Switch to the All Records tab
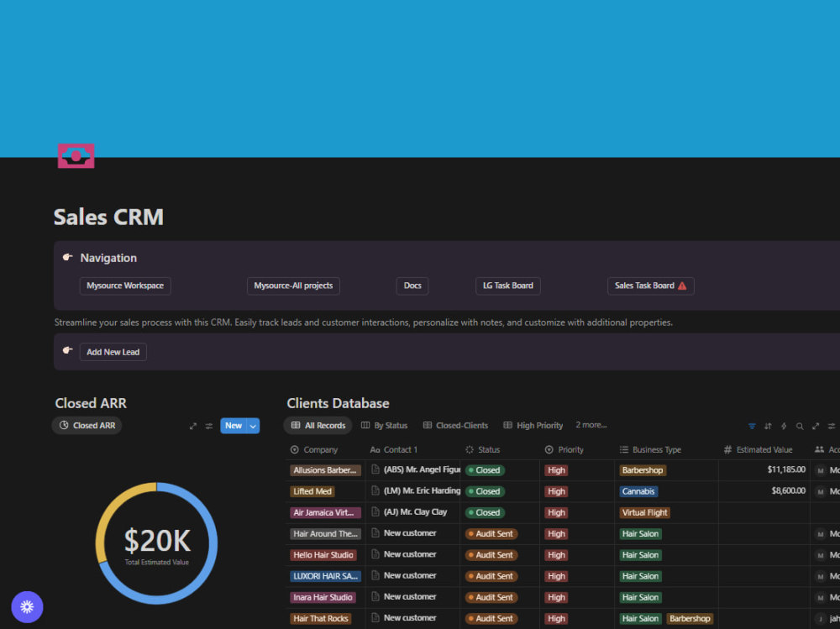Image resolution: width=840 pixels, height=629 pixels. tap(318, 426)
